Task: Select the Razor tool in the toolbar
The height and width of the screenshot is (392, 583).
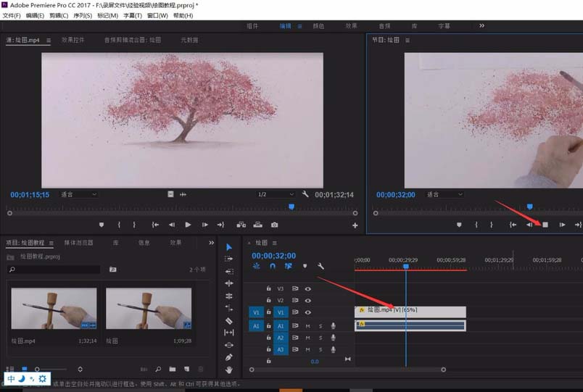Action: (229, 320)
